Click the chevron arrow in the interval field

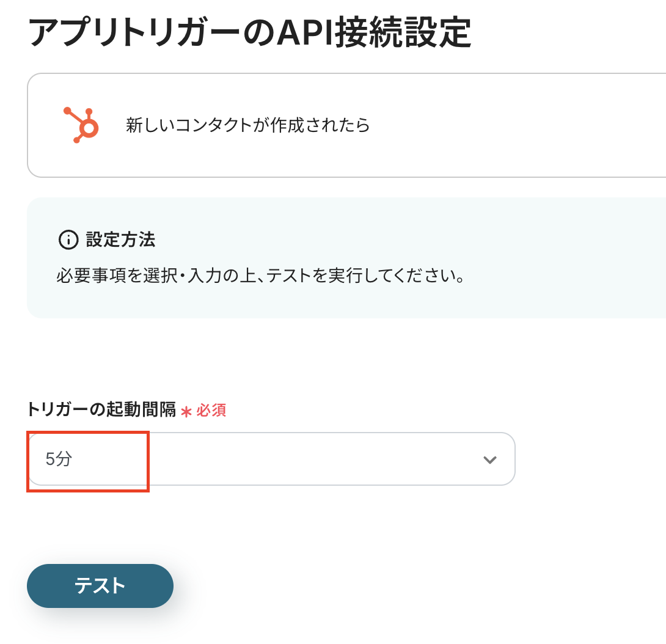[489, 460]
